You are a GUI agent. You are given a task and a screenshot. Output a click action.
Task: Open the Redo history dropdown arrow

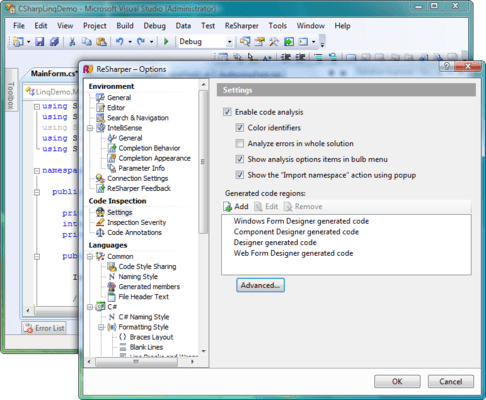click(151, 42)
